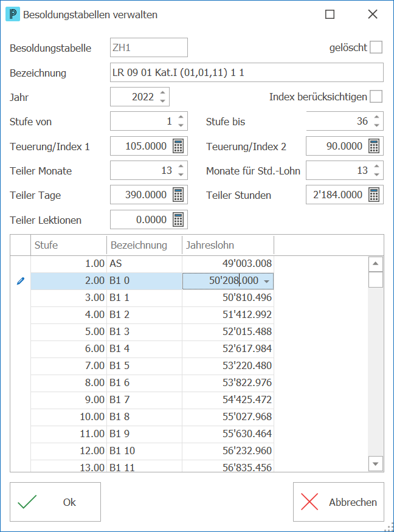Click the pencil edit indicator on row 2.00
The width and height of the screenshot is (394, 532).
[20, 281]
